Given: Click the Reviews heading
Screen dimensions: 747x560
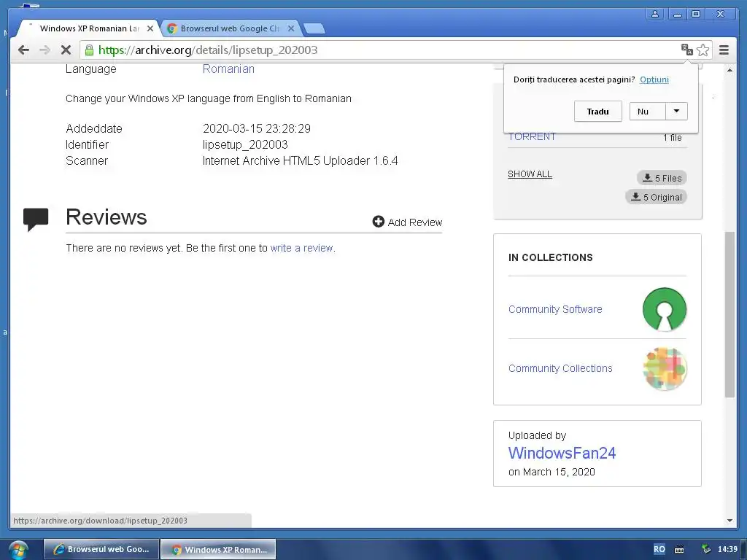Looking at the screenshot, I should click(x=107, y=217).
